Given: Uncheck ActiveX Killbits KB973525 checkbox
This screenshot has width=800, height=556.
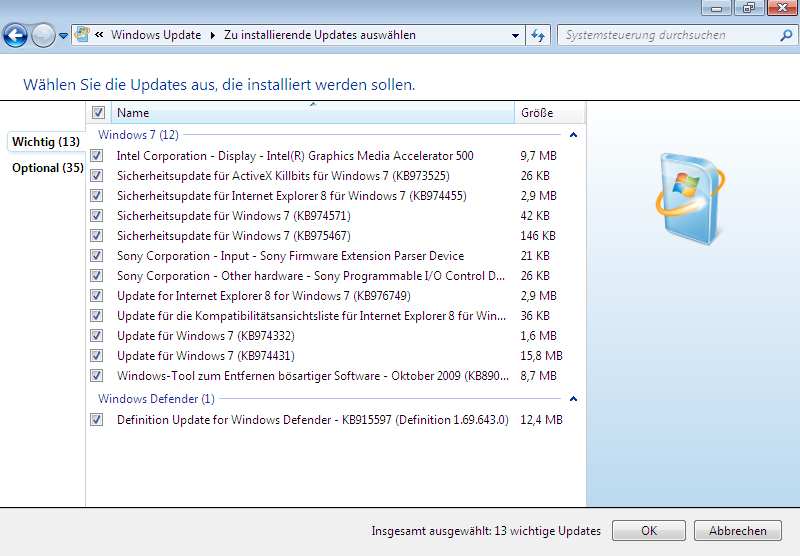Looking at the screenshot, I should (x=96, y=175).
